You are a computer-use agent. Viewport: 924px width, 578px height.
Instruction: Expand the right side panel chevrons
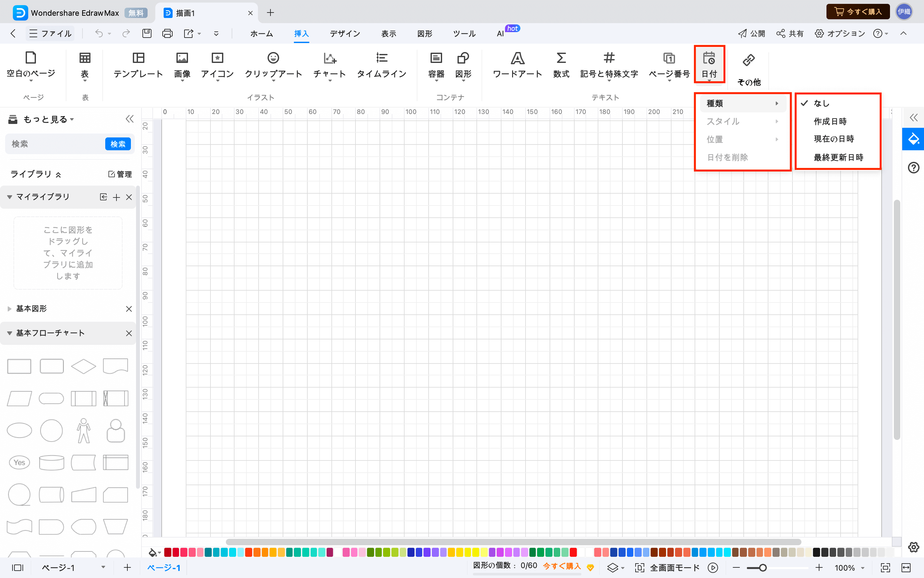click(913, 117)
